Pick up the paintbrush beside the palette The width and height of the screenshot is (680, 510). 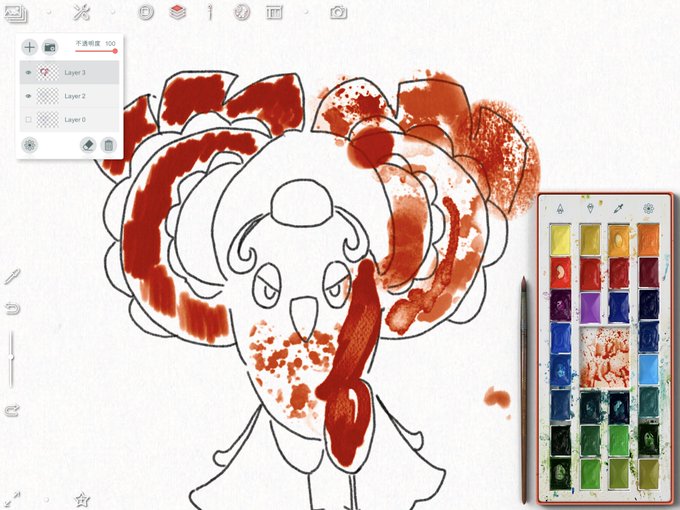coord(524,389)
